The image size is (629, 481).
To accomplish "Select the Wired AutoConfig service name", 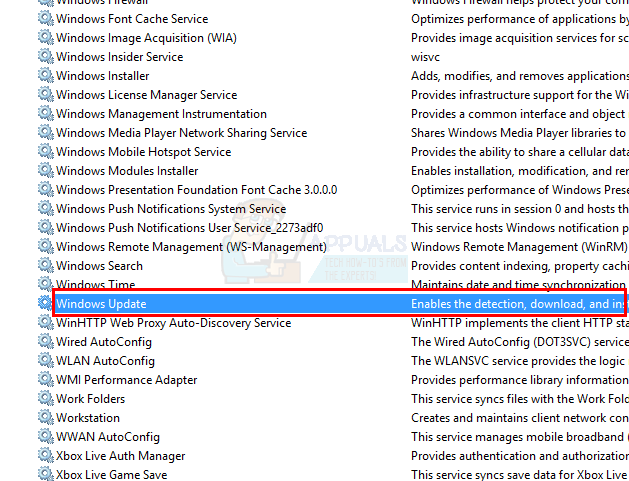I will pyautogui.click(x=104, y=342).
